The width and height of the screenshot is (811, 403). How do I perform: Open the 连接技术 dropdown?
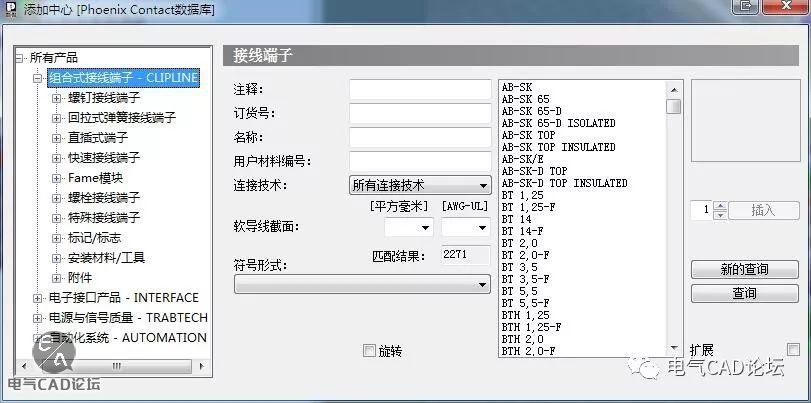420,185
